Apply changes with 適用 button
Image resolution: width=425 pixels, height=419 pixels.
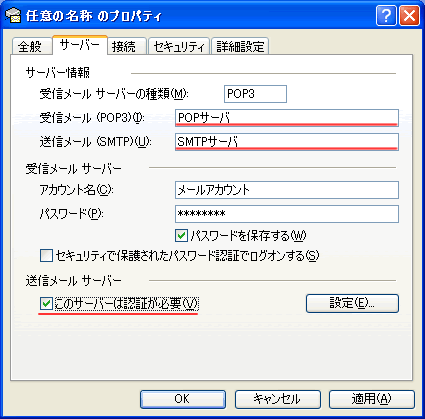click(x=372, y=399)
